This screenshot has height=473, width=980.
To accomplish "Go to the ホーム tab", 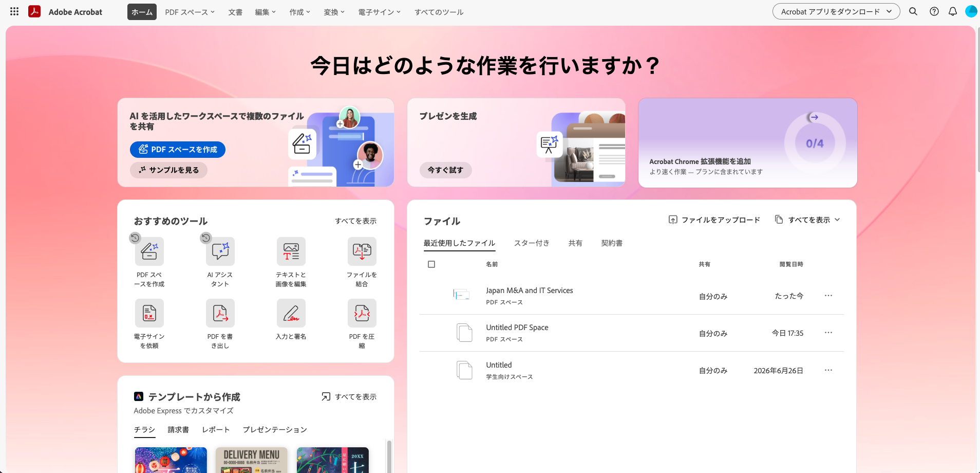I will [x=142, y=12].
